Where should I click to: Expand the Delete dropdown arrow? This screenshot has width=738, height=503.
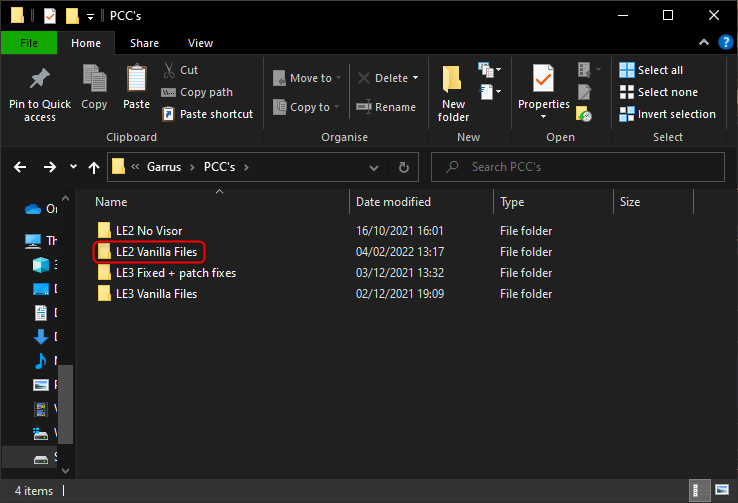click(x=415, y=78)
